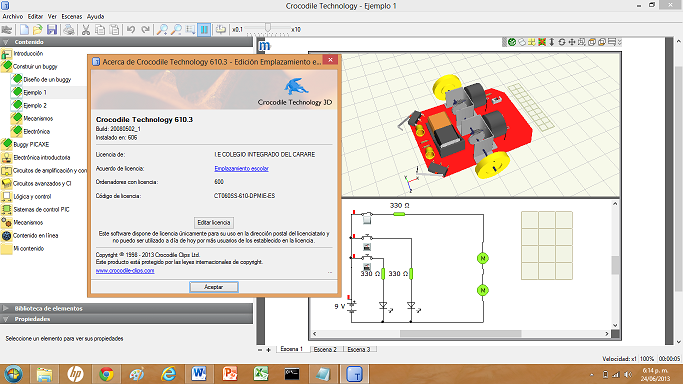Viewport: 683px width, 384px height.
Task: Collapse the Propiedades panel
Action: tap(126, 319)
